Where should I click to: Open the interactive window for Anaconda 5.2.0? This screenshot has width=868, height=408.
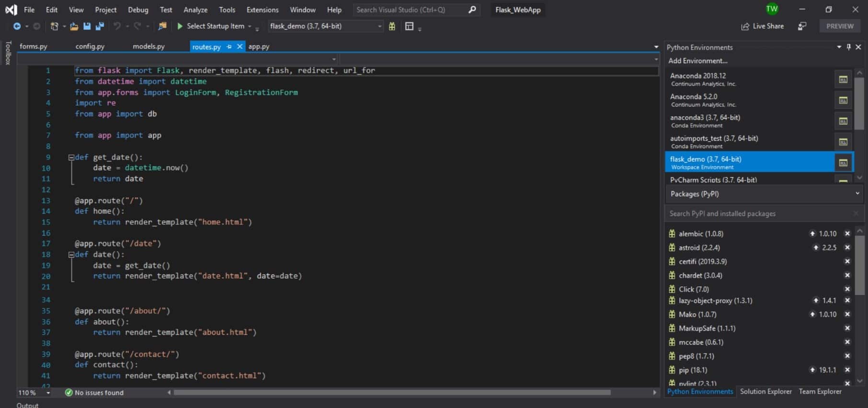click(843, 100)
